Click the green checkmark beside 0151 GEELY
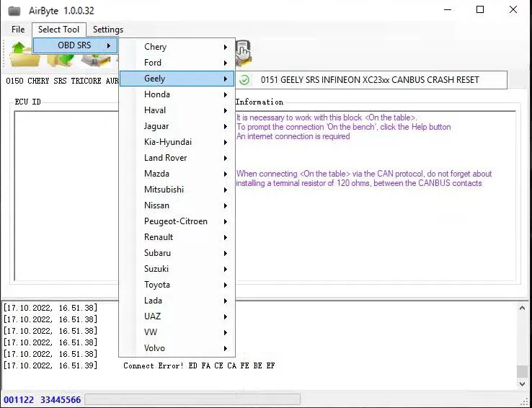 pos(245,79)
